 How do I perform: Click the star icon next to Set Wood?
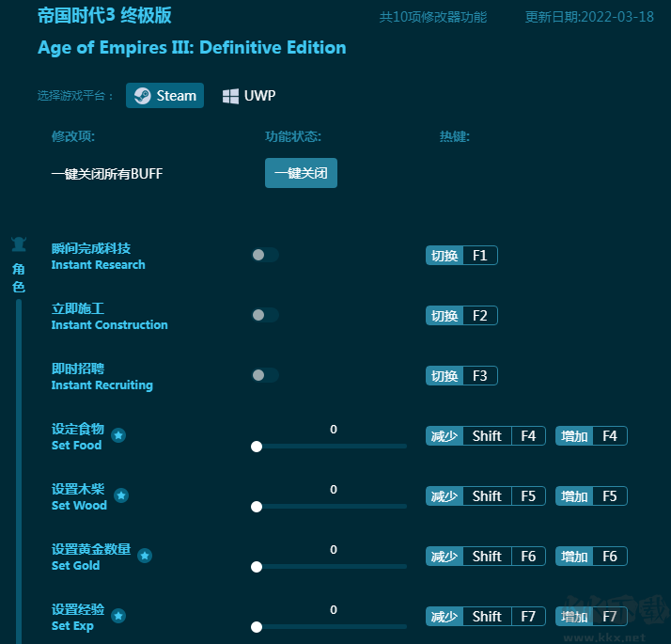point(121,495)
